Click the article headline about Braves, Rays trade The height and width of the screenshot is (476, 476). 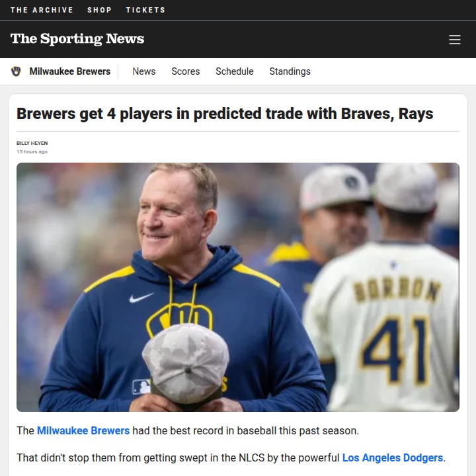225,114
